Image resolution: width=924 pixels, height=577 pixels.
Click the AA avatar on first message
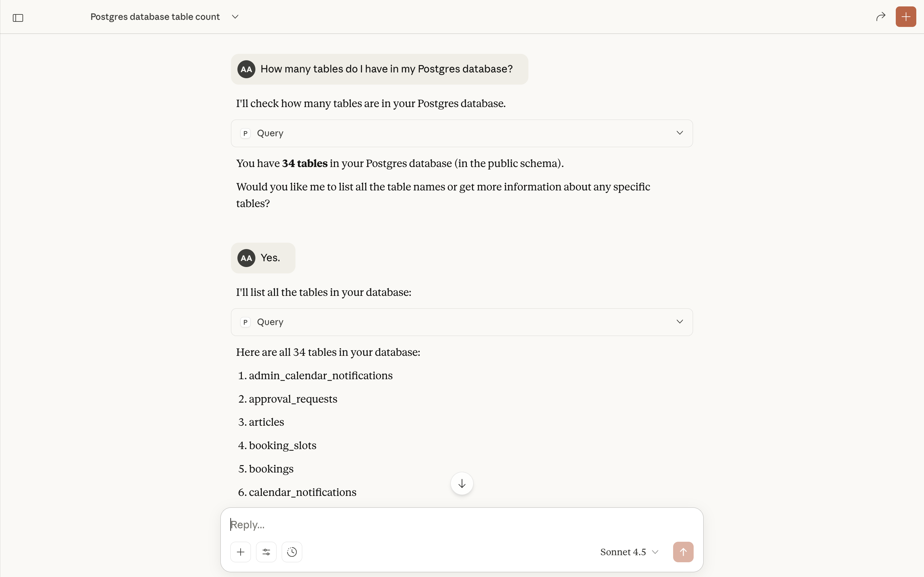click(246, 69)
